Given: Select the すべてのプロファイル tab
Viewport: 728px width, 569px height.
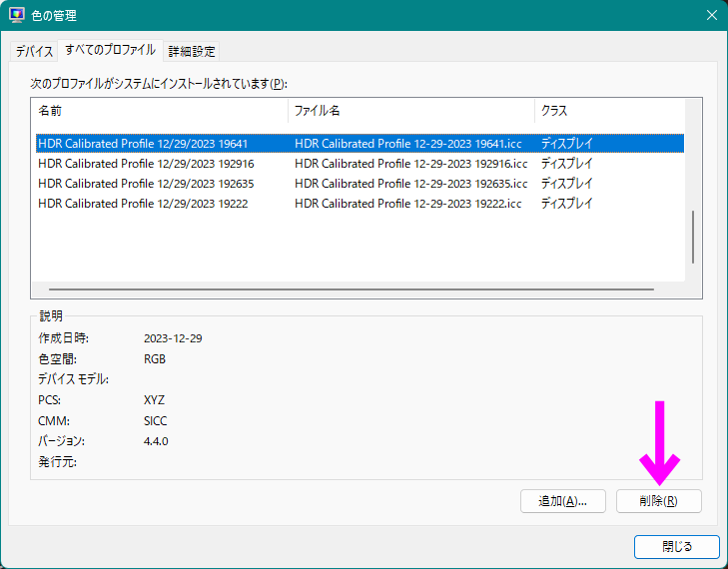Looking at the screenshot, I should pos(110,50).
